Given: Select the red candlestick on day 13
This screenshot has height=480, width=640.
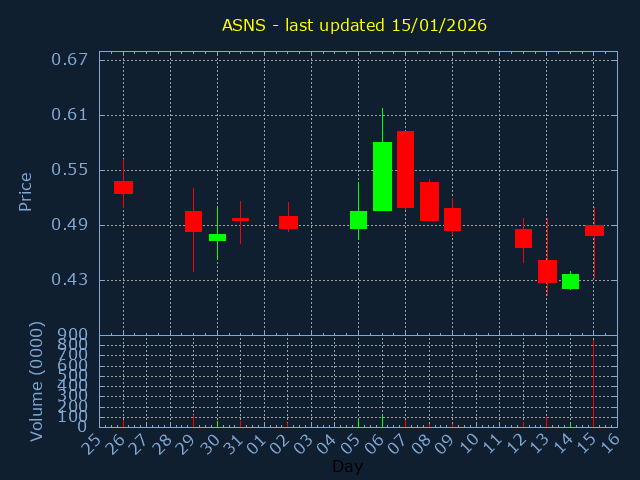Looking at the screenshot, I should pos(547,271).
